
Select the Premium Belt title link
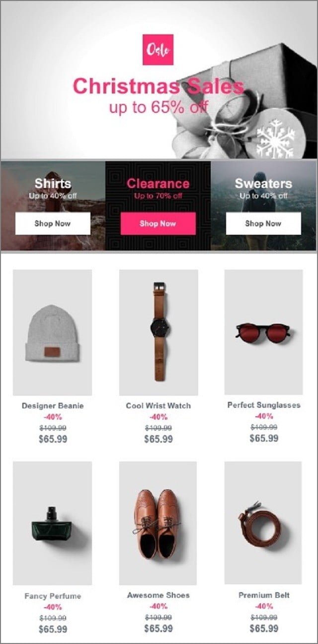[x=264, y=595]
